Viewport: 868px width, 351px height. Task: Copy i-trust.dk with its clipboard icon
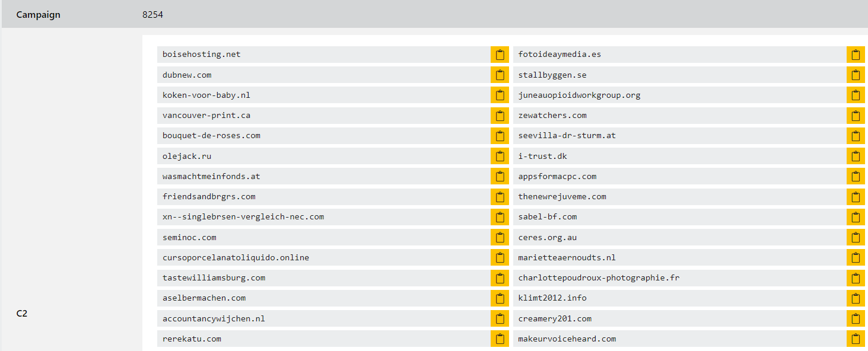(x=855, y=157)
